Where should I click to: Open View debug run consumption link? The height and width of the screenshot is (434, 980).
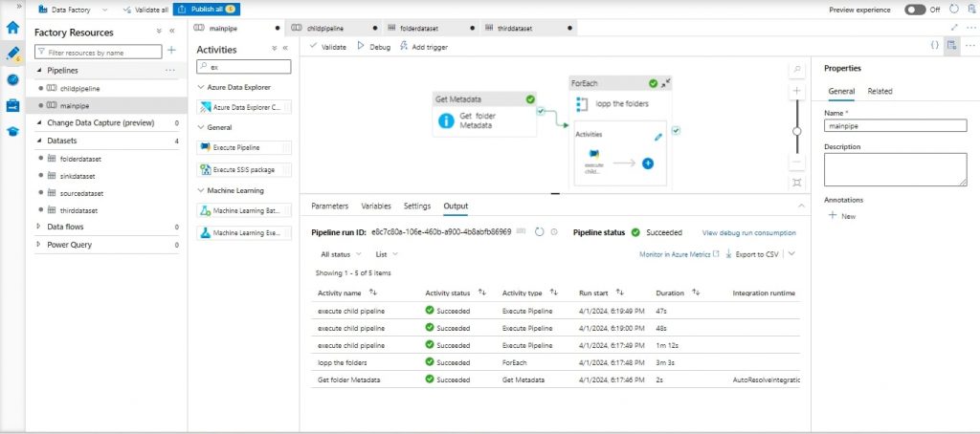coord(748,232)
